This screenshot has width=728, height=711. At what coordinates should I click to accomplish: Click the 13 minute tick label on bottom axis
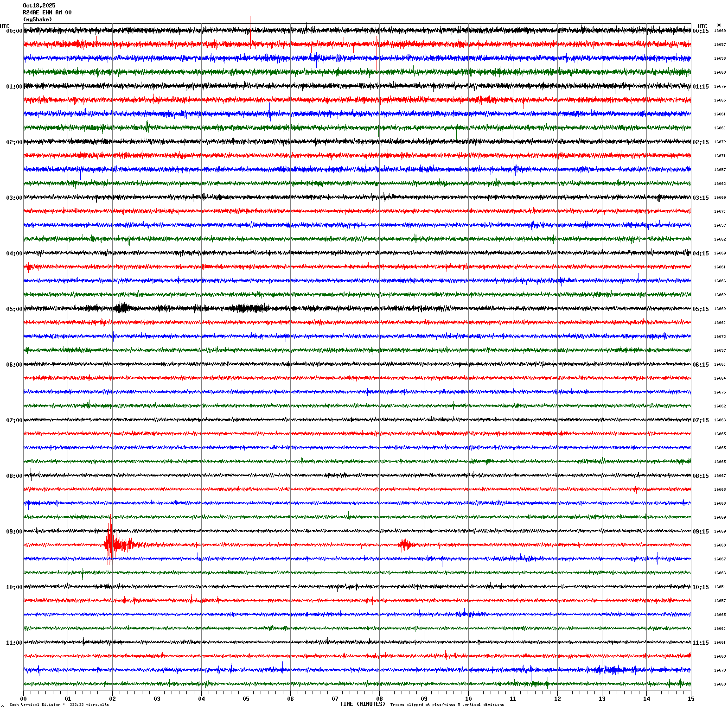click(x=602, y=699)
